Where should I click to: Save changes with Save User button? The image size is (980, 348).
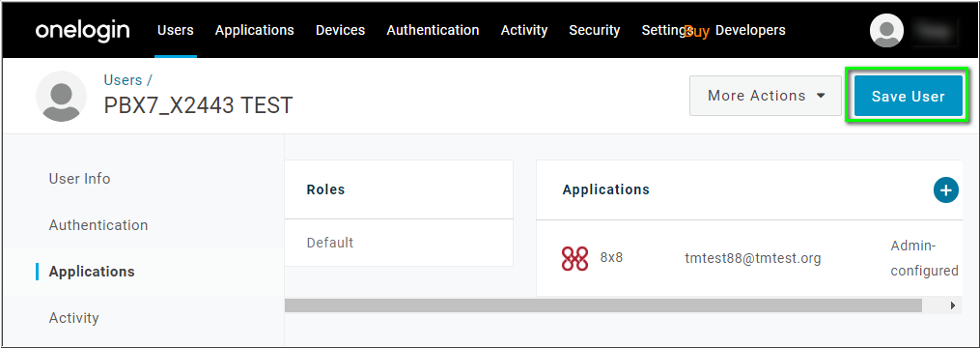(x=909, y=96)
